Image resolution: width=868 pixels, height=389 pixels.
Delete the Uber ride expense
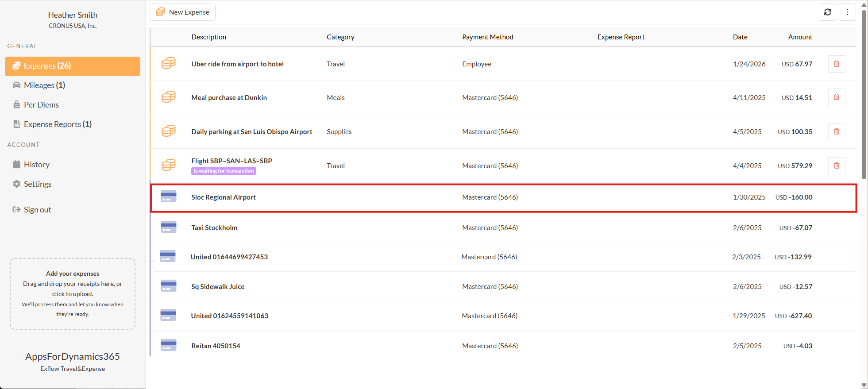point(836,64)
